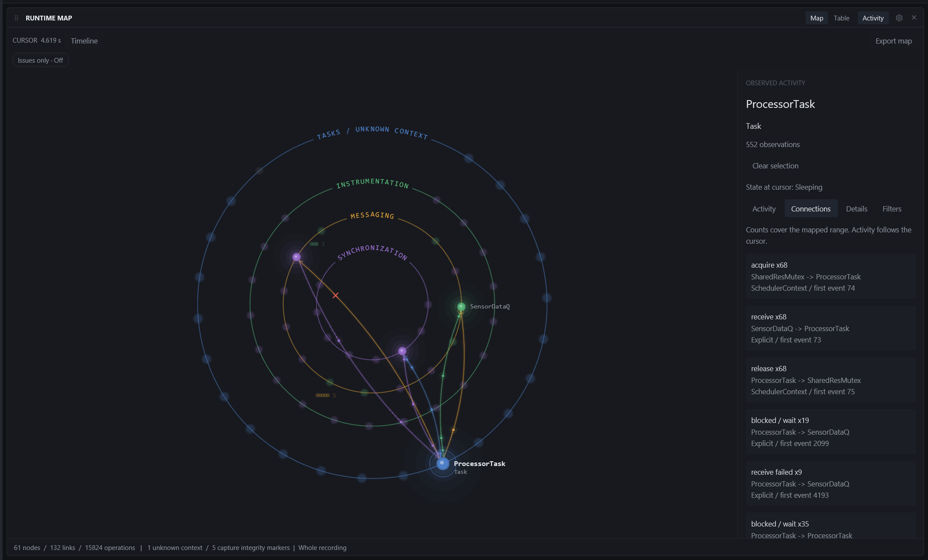Close the Runtime Map panel
The image size is (928, 560).
[914, 17]
